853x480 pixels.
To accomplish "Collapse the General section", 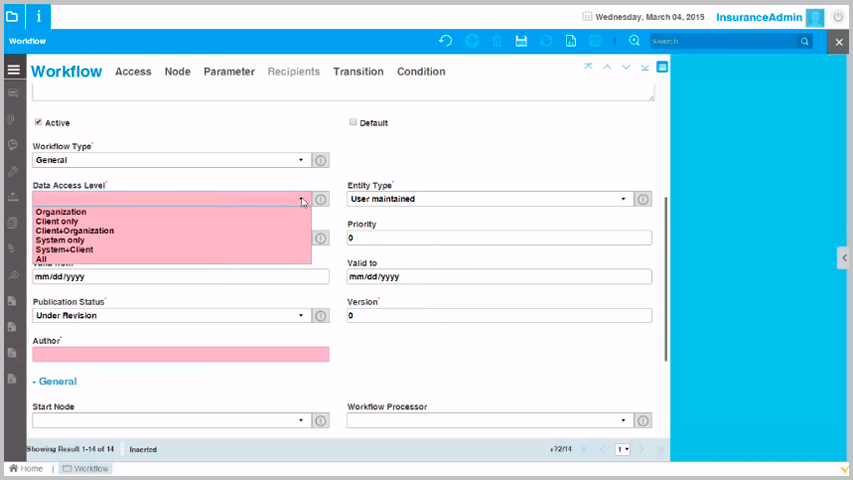I will (x=54, y=381).
